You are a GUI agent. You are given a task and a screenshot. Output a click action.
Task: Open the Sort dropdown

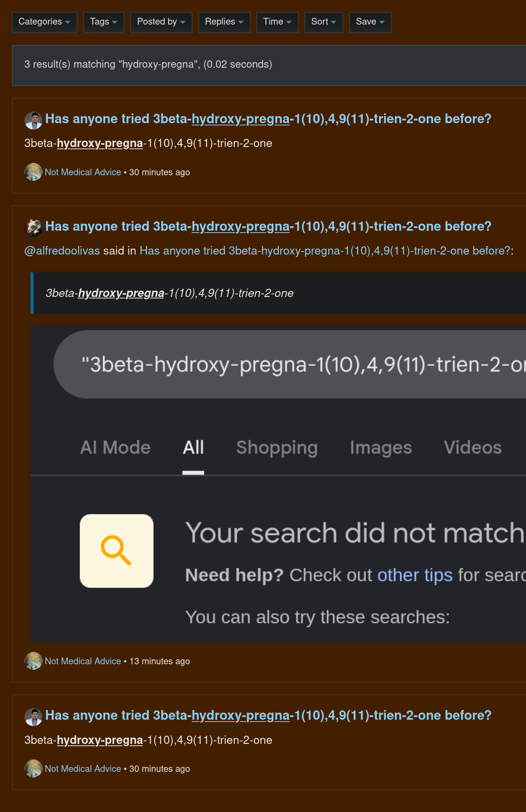tap(323, 22)
